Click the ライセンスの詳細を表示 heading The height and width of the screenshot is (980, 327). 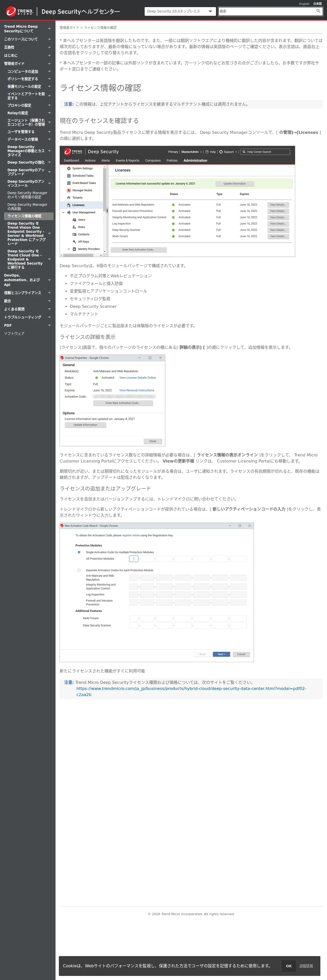[88, 337]
